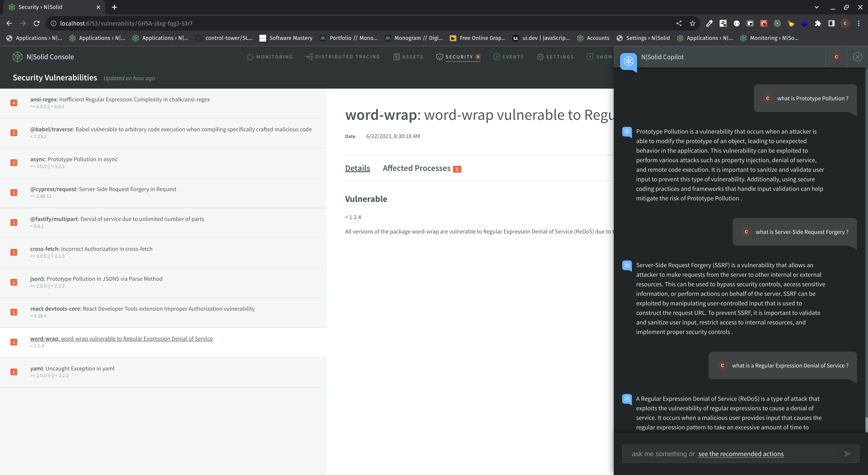868x475 pixels.
Task: Open the tab search dropdown chevron
Action: [817, 7]
